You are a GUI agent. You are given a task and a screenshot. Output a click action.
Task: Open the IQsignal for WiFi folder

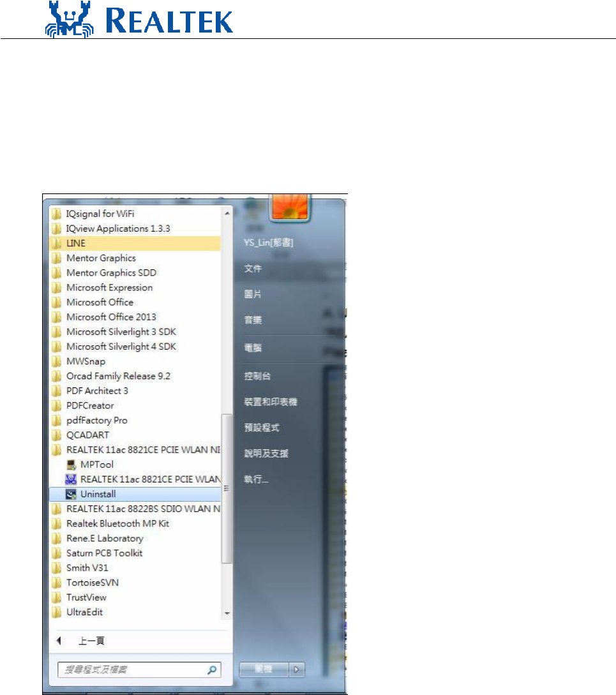[135, 214]
